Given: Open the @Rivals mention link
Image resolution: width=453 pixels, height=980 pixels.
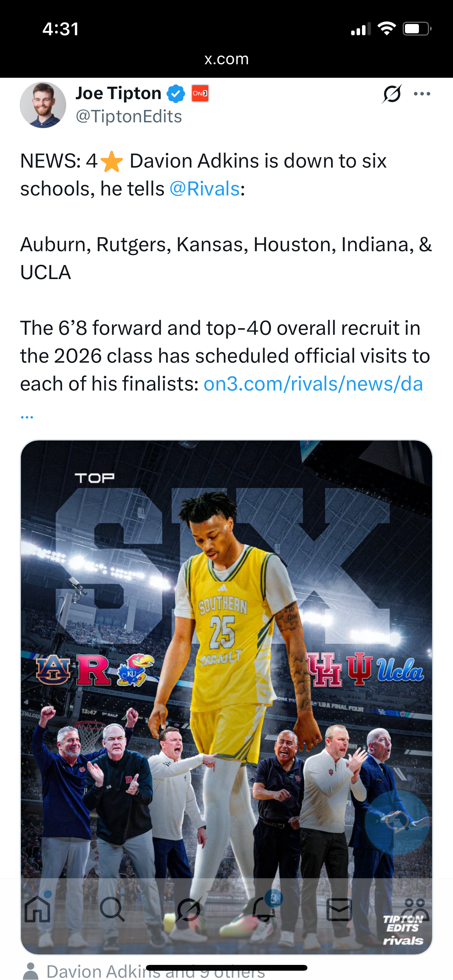Looking at the screenshot, I should [205, 189].
